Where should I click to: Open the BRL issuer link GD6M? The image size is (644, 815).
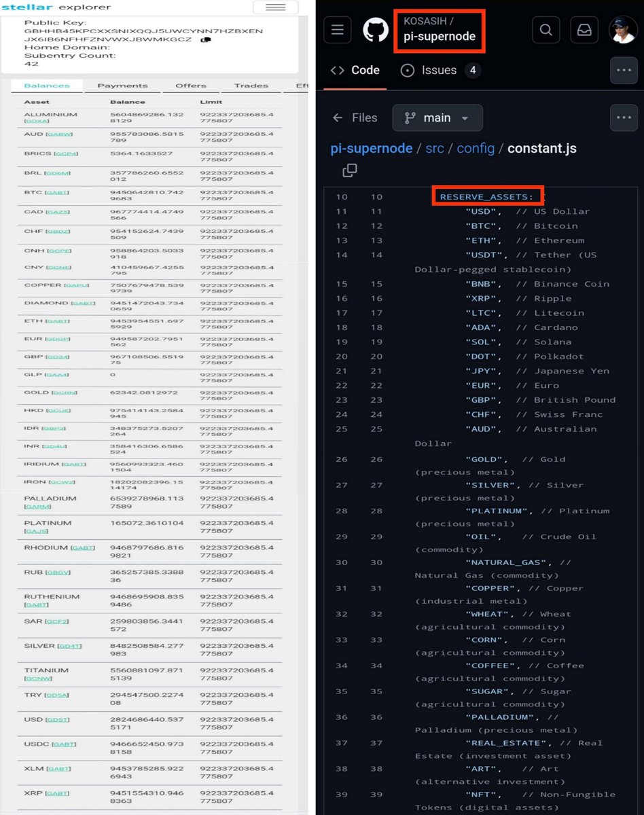(x=58, y=173)
